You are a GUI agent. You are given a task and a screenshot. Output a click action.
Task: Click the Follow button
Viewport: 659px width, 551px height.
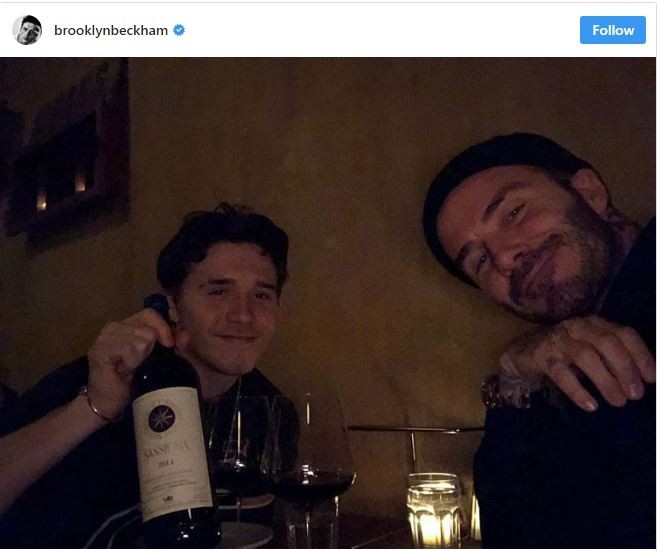pos(612,30)
